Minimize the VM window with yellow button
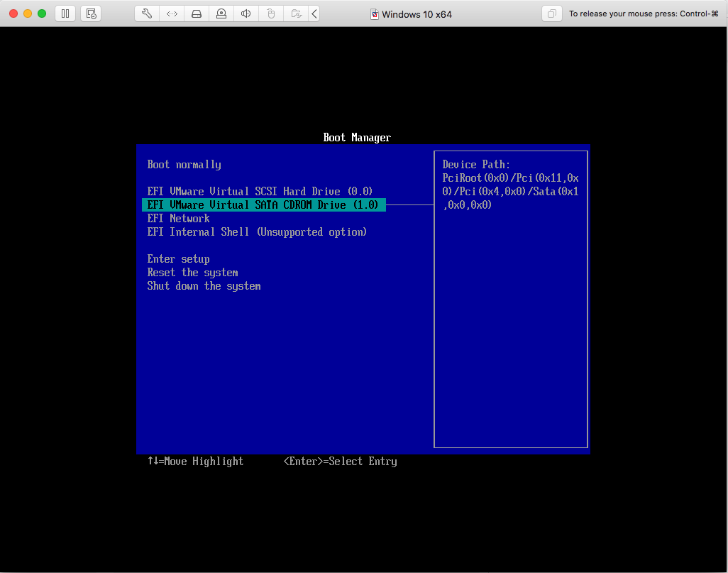The image size is (728, 573). [28, 13]
